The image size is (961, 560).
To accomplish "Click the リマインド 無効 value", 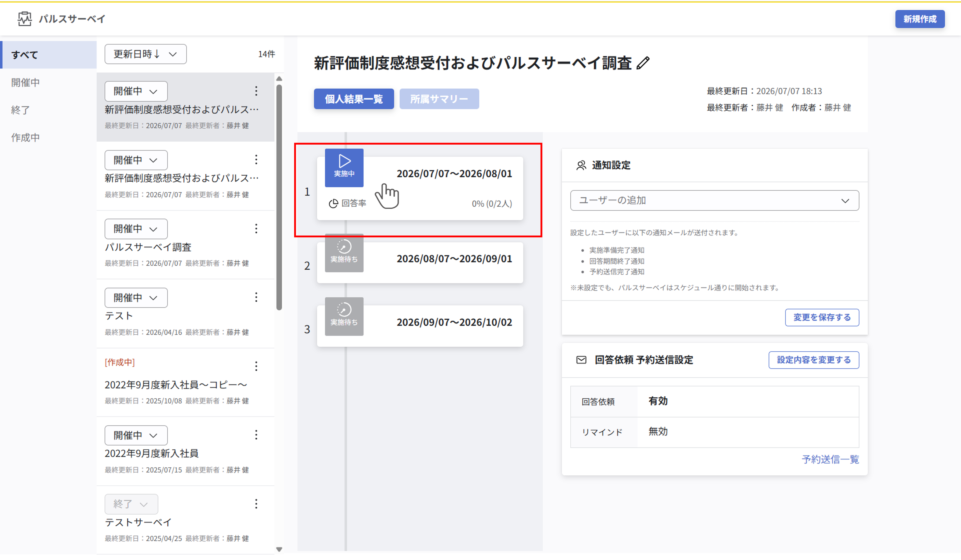I will (x=658, y=432).
